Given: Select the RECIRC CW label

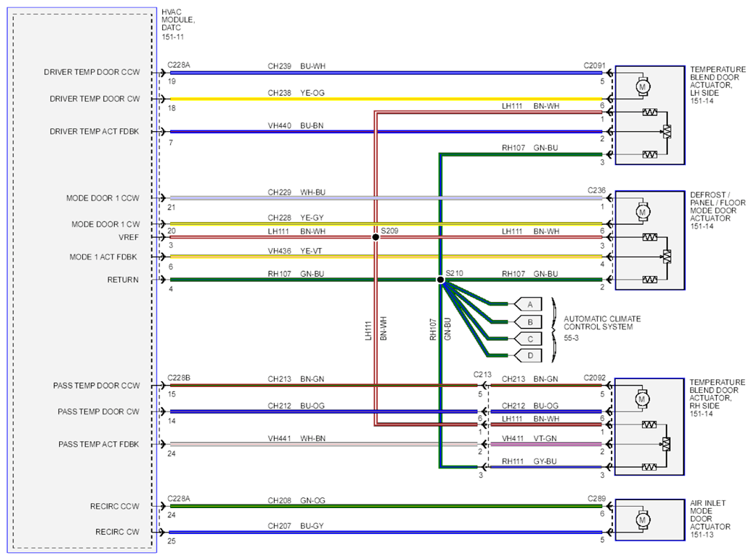Looking at the screenshot, I should pyautogui.click(x=117, y=532).
